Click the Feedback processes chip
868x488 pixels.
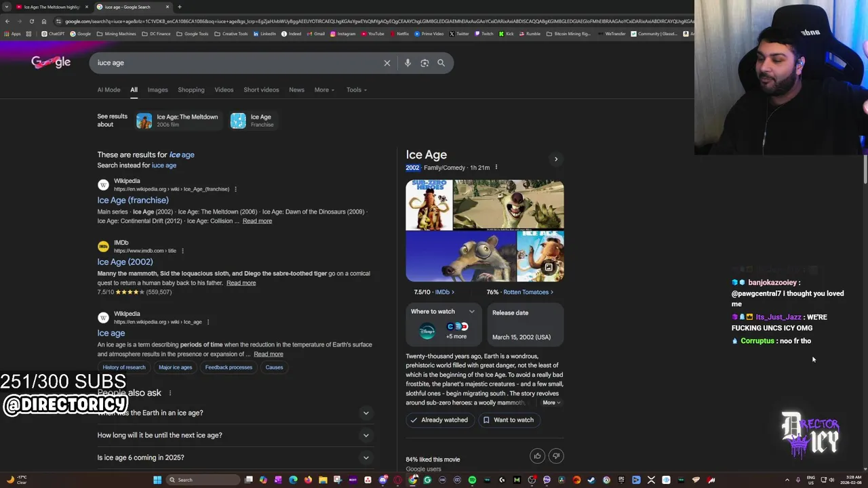tap(229, 367)
